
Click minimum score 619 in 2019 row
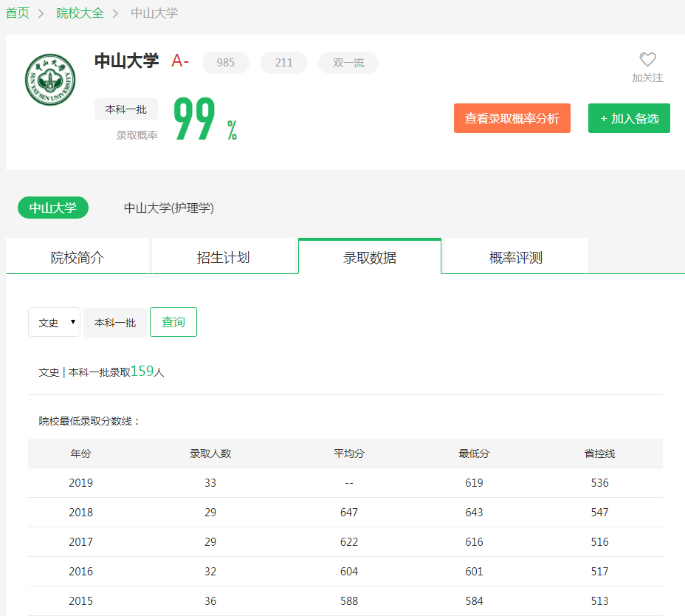tap(474, 482)
